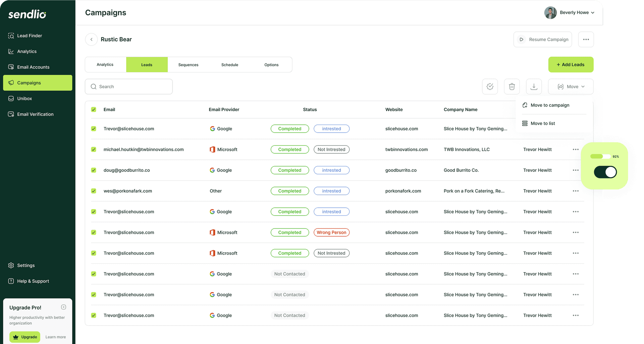Switch off the dark toggle in green card
Image resolution: width=644 pixels, height=344 pixels.
pos(605,172)
